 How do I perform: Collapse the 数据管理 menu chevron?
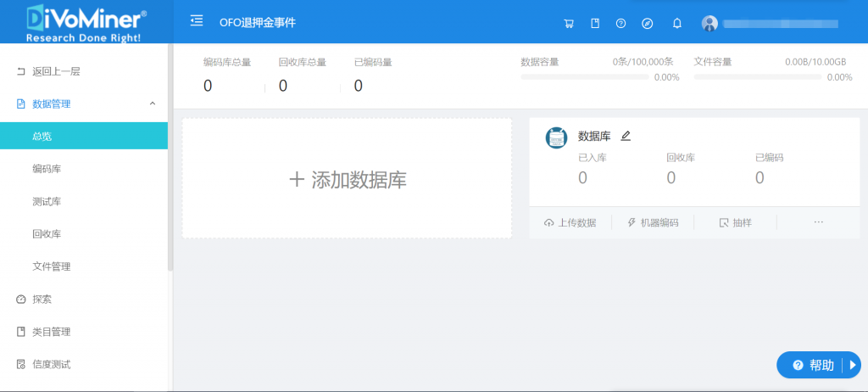coord(153,104)
